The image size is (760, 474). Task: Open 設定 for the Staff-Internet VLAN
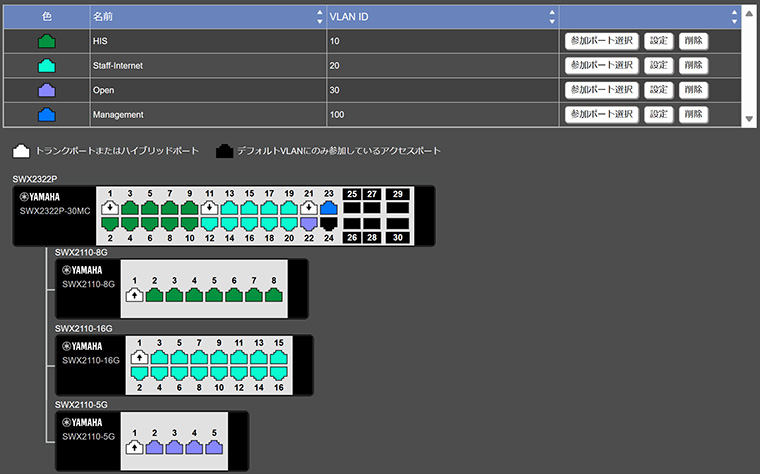657,65
